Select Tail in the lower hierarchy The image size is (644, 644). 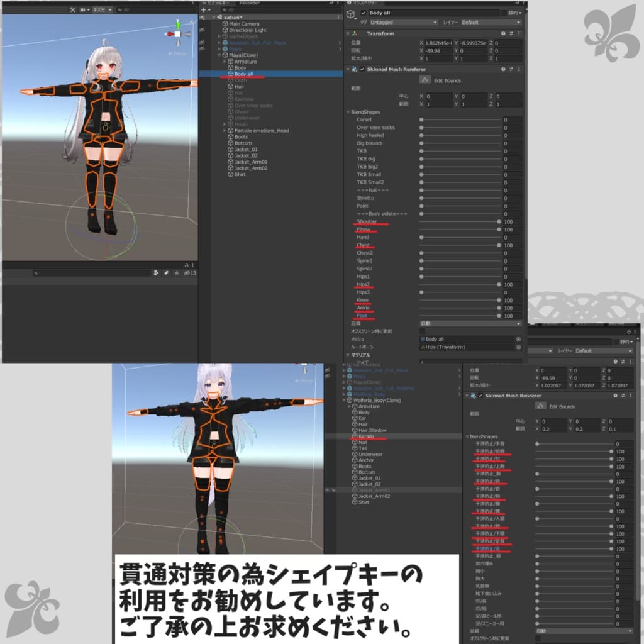coord(363,448)
